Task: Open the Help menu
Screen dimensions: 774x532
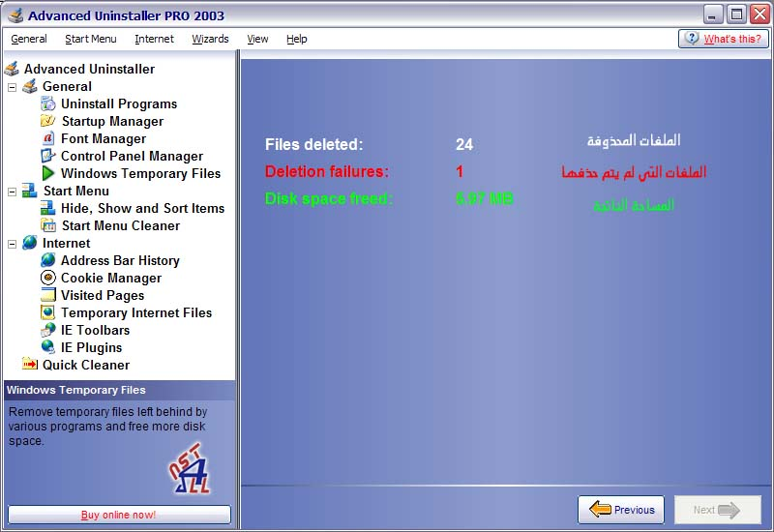Action: coord(297,39)
